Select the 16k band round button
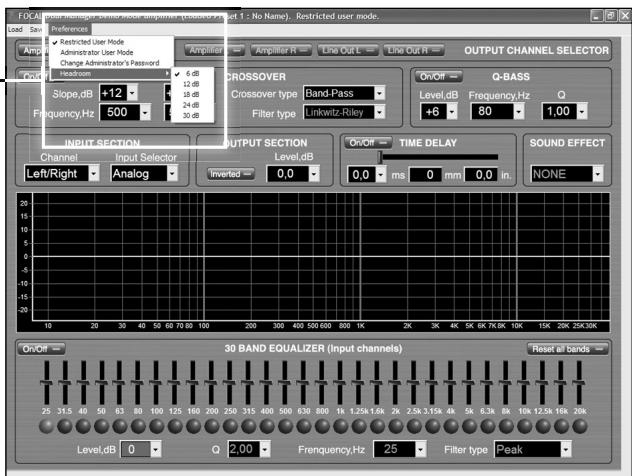 coord(561,426)
